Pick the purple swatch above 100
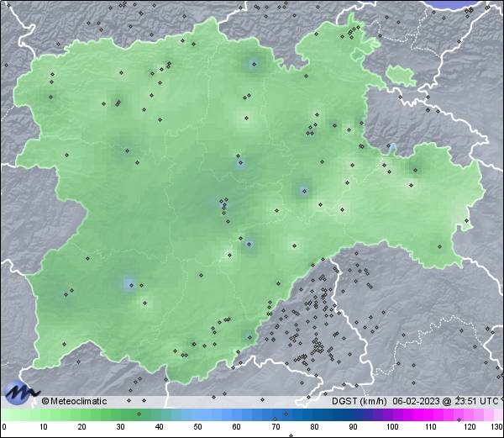Viewport: 504px width, 438px height. (391, 414)
